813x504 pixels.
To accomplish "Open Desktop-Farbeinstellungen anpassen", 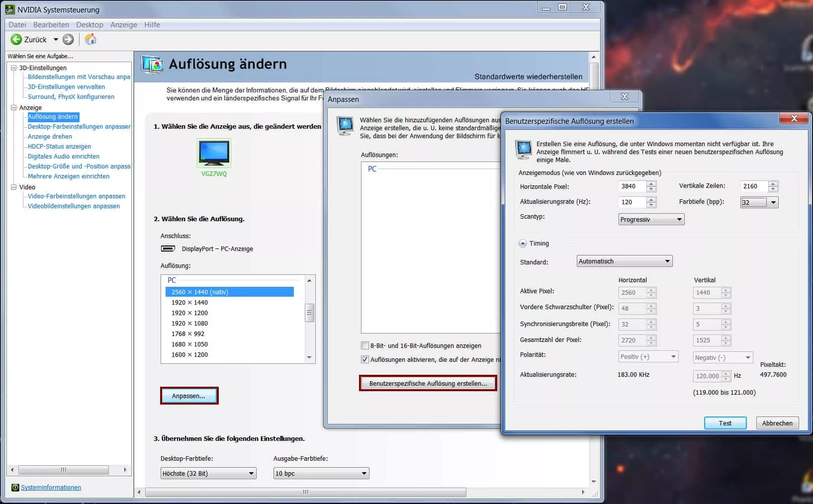I will [x=79, y=127].
